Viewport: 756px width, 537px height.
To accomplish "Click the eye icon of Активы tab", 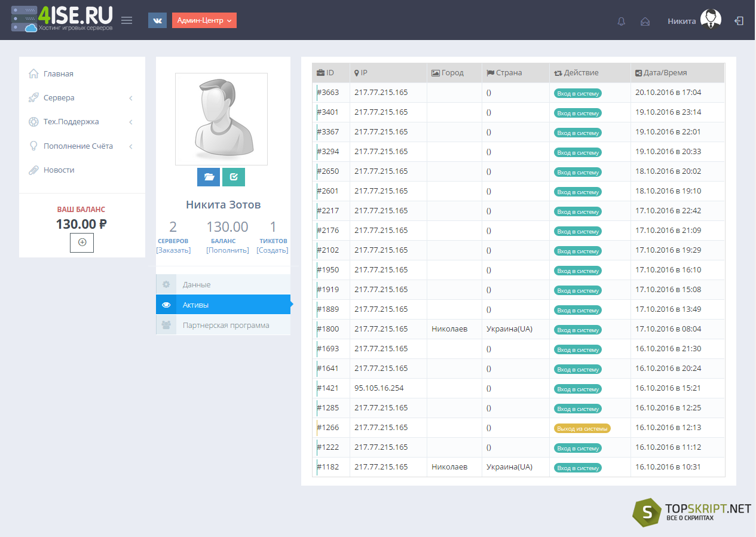I will point(166,305).
